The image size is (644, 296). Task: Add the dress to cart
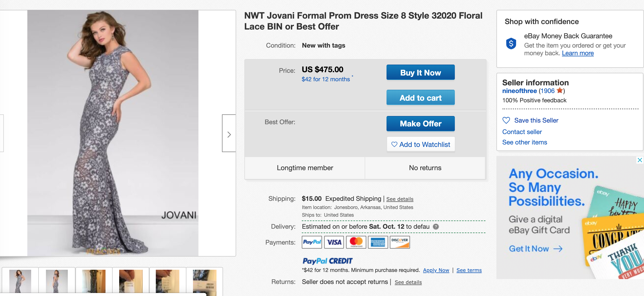(420, 98)
